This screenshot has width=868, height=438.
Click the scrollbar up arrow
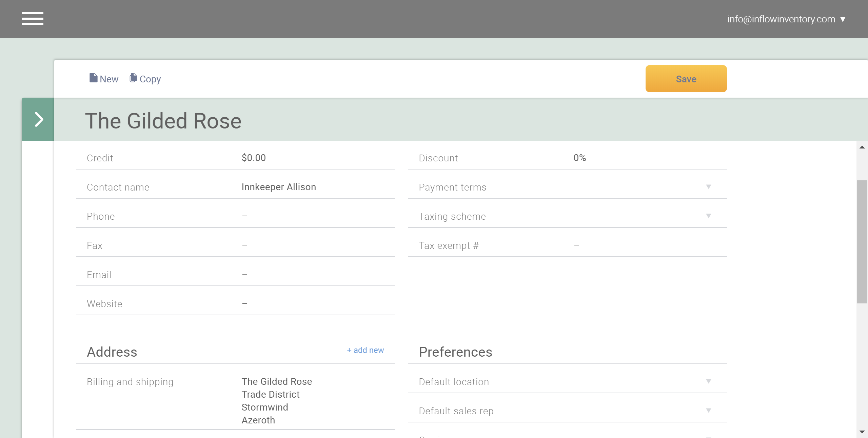coord(862,147)
